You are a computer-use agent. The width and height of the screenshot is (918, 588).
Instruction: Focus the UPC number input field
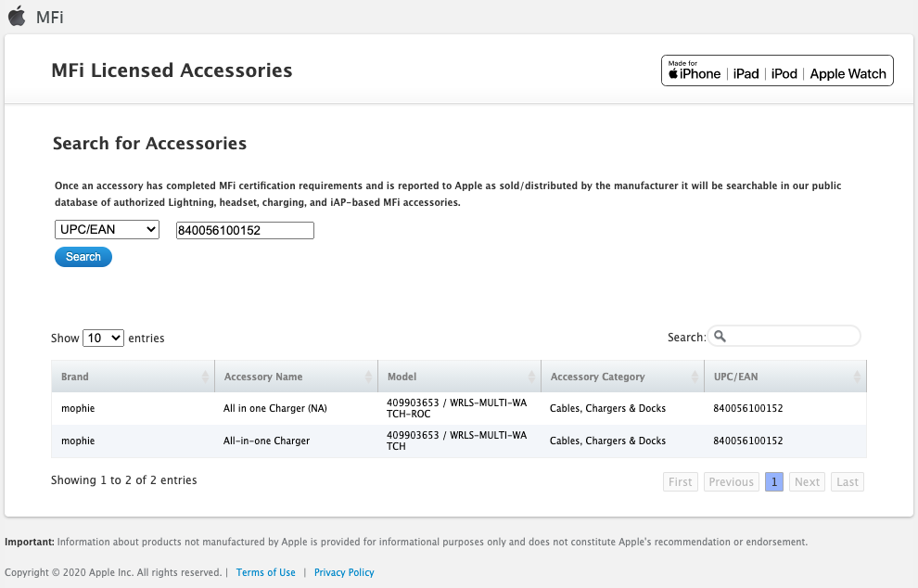tap(245, 231)
